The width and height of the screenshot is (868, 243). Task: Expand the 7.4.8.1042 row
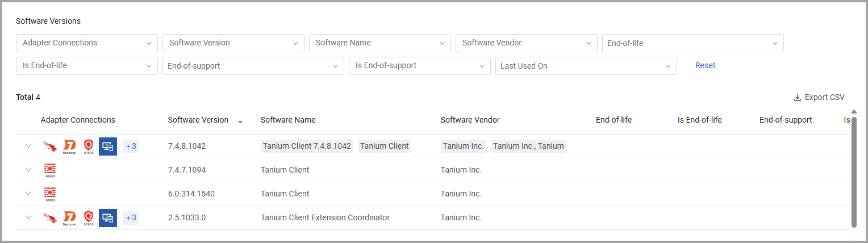28,146
